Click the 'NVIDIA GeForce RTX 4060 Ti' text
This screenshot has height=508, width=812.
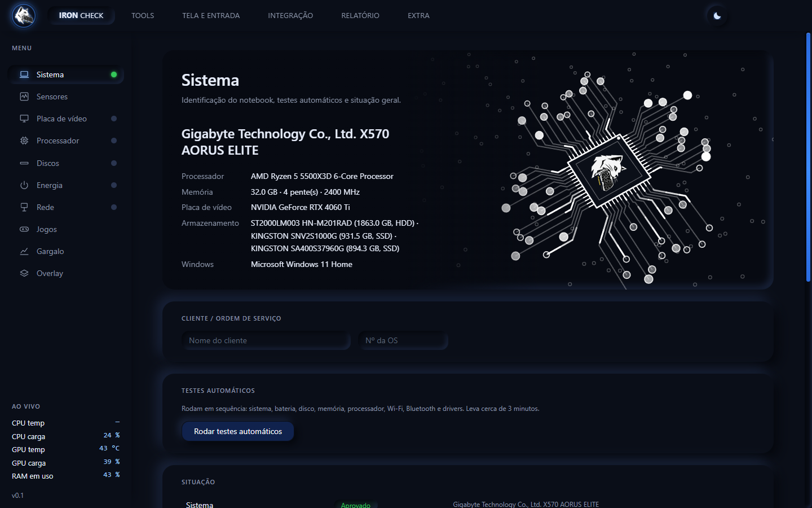point(301,207)
